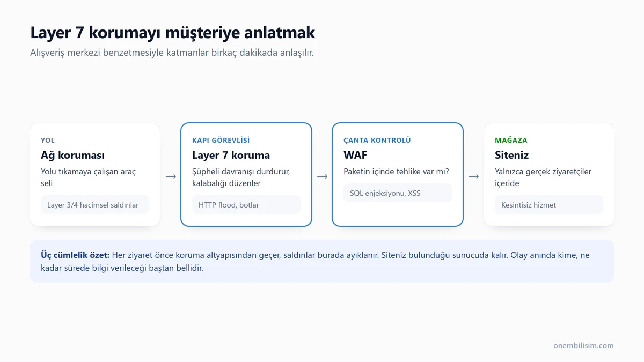Select the 'ÇANTA KONTROLÜ' label
The height and width of the screenshot is (362, 644).
[377, 140]
